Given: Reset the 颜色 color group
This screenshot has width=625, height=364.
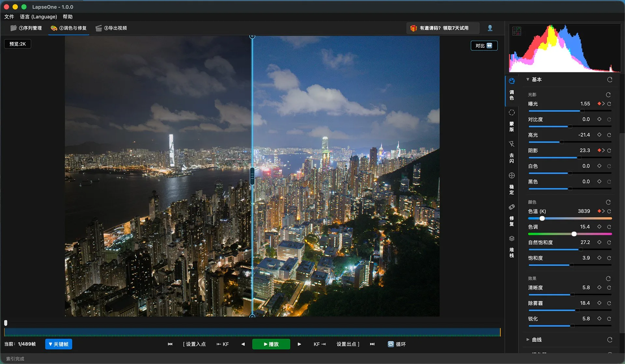Looking at the screenshot, I should pyautogui.click(x=608, y=202).
